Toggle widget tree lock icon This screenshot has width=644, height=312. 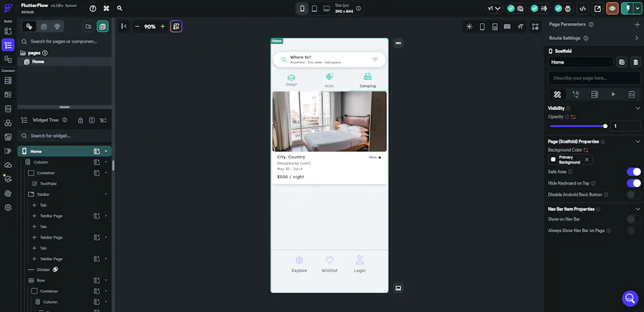[80, 120]
